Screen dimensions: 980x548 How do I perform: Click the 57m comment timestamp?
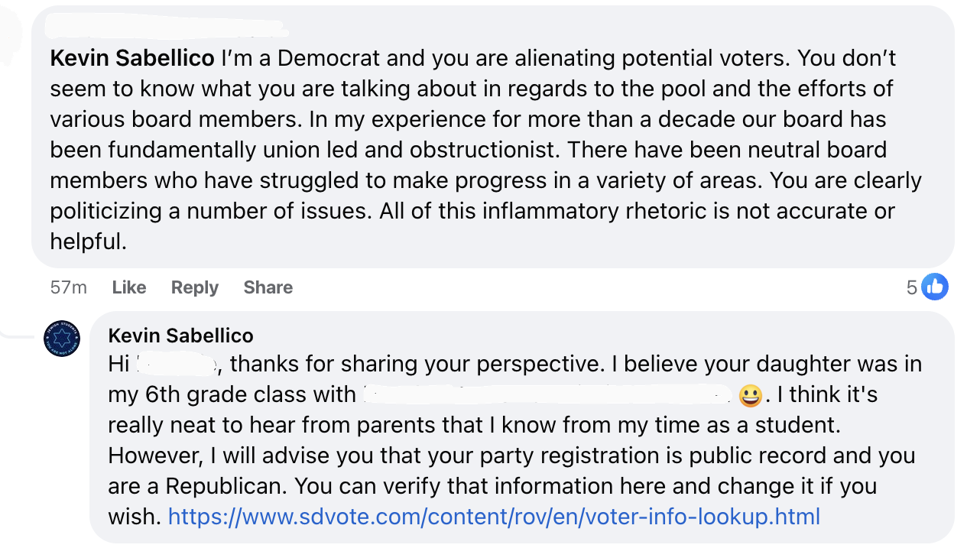68,287
